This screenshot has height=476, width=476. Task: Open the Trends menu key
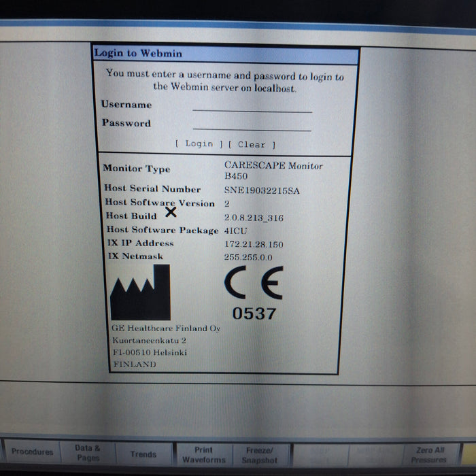click(x=143, y=454)
